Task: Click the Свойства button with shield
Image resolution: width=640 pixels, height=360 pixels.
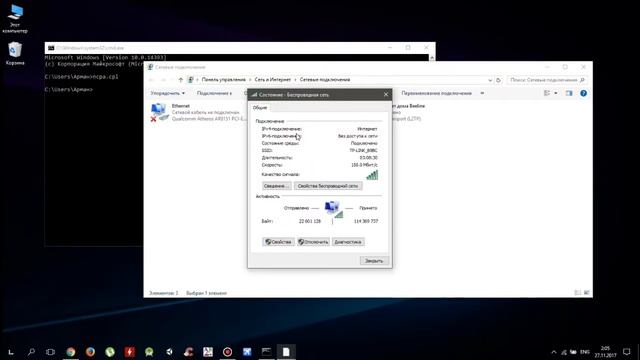Action: (x=278, y=242)
